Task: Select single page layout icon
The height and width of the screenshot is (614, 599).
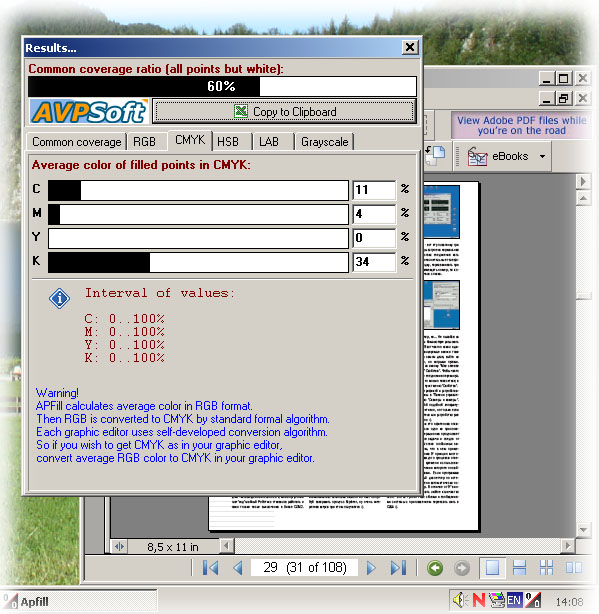Action: tap(492, 567)
